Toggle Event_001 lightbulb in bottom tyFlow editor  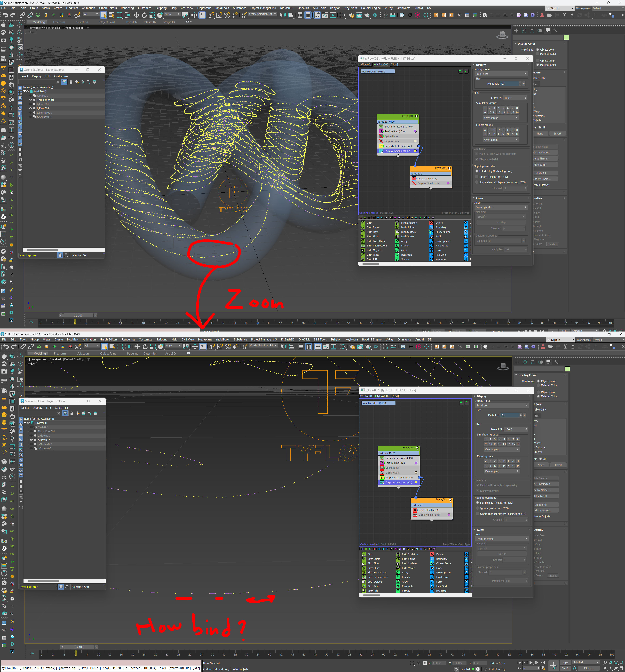click(417, 448)
